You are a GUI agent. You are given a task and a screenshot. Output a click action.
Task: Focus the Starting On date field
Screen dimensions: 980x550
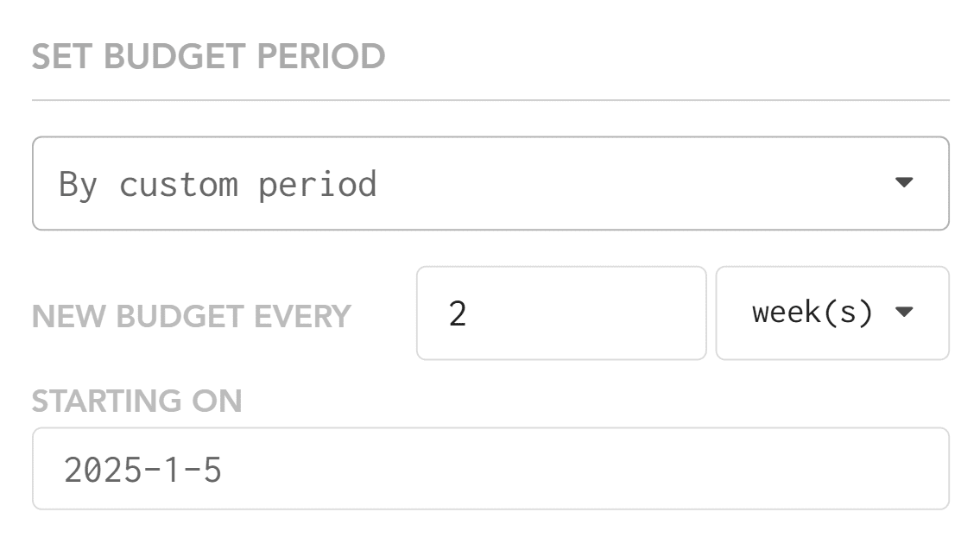pos(490,469)
